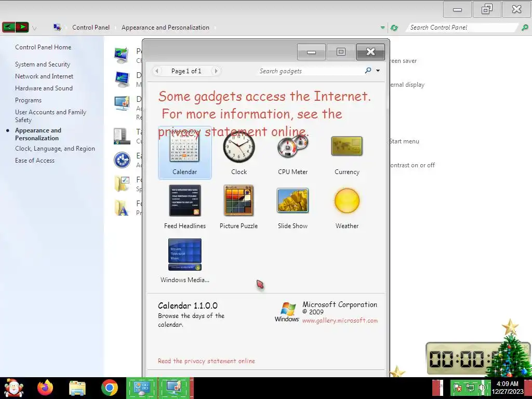Open Network and Internet category
The image size is (532, 399).
[44, 76]
